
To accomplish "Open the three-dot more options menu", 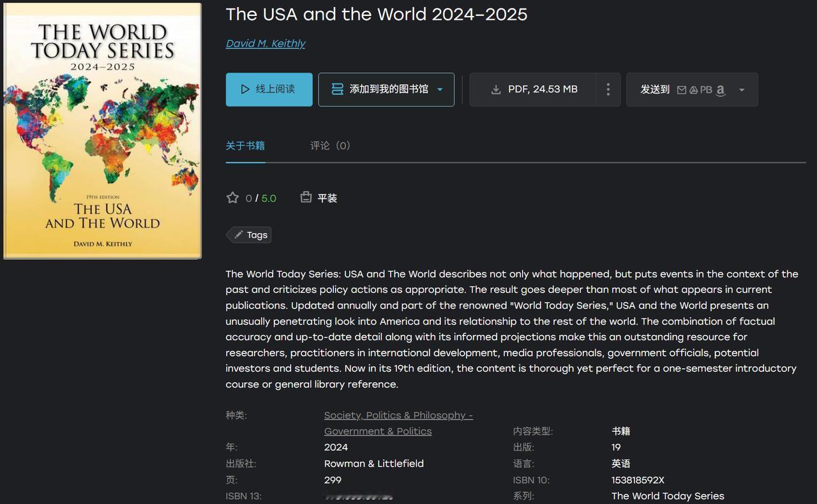I will [608, 89].
